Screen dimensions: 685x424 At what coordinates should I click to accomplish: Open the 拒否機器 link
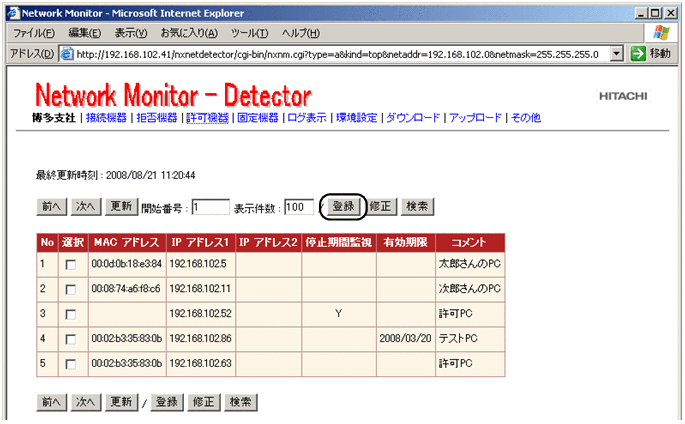click(x=157, y=117)
